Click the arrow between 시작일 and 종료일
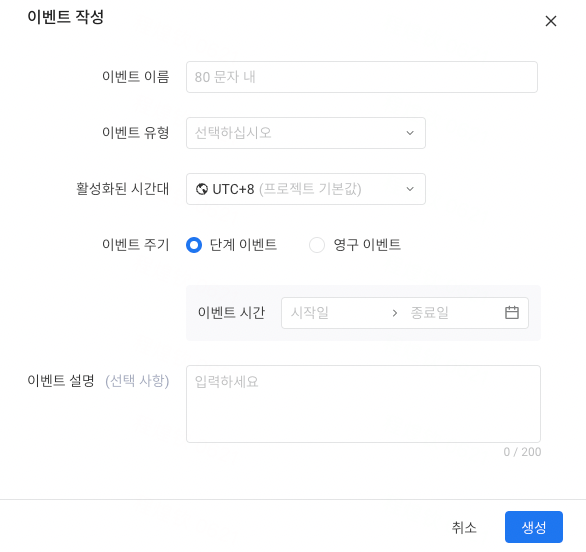 [x=395, y=313]
